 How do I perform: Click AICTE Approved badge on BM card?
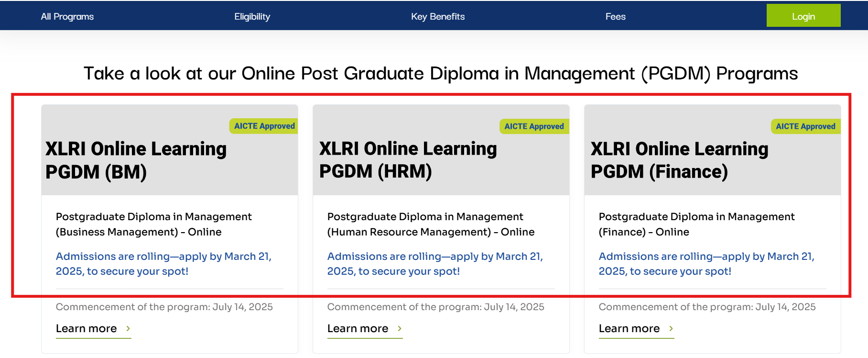(x=264, y=126)
